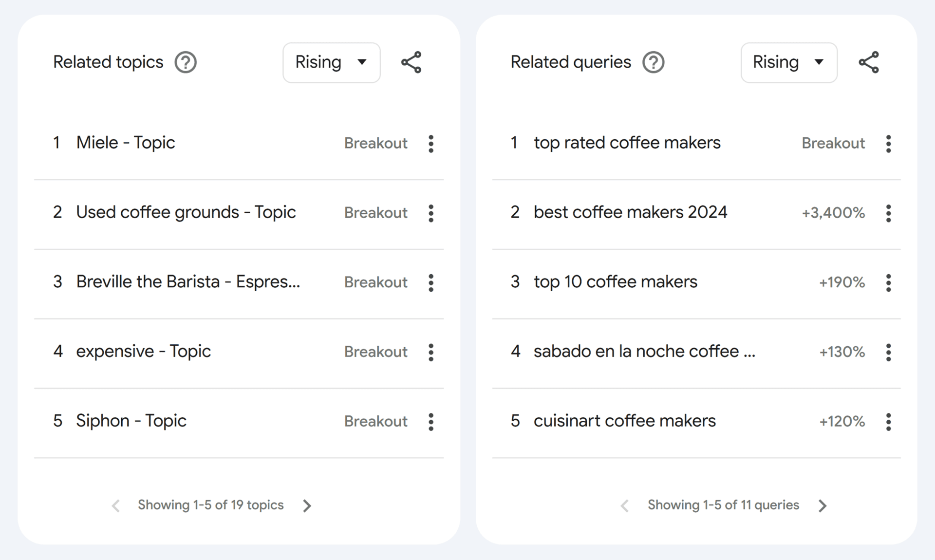The image size is (935, 560).
Task: Expand Rising dropdown in Related queries
Action: coord(789,62)
